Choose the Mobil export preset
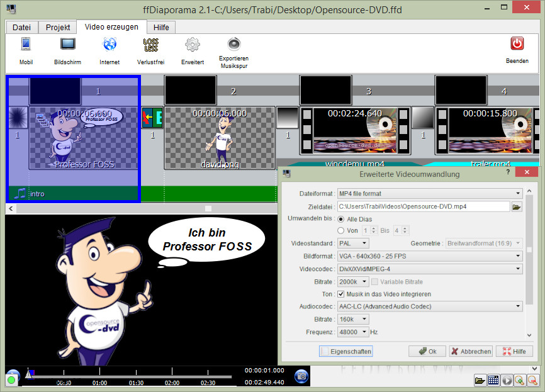This screenshot has height=392, width=545. (x=26, y=51)
